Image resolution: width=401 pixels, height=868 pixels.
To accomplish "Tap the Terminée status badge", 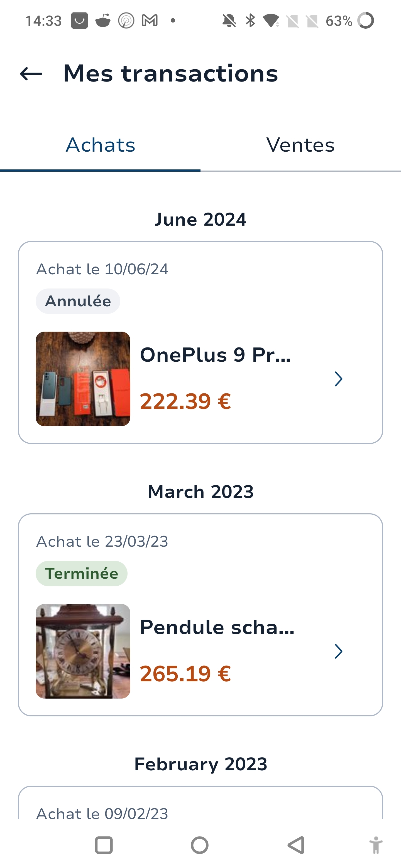I will click(82, 573).
